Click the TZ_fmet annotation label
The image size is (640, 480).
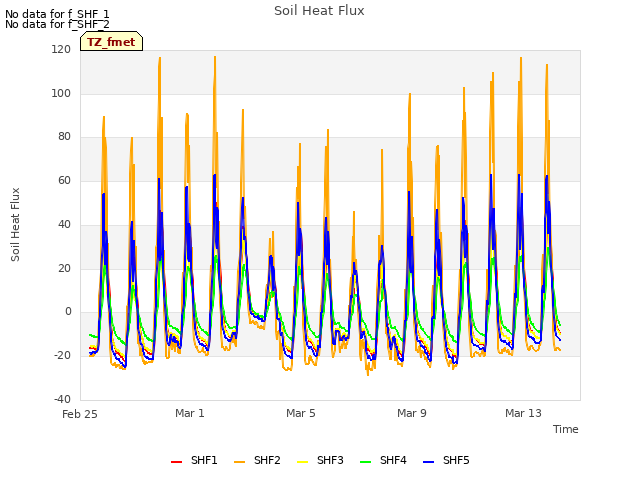point(111,42)
